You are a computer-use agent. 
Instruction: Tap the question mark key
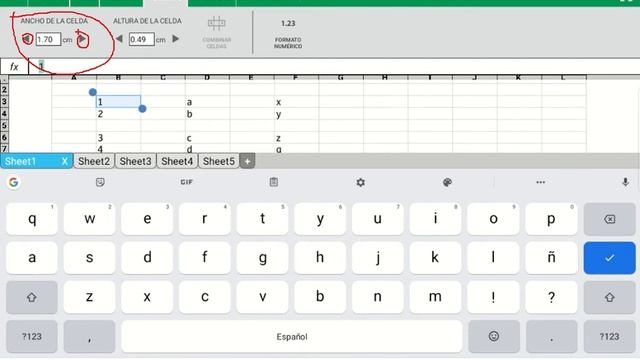click(551, 297)
